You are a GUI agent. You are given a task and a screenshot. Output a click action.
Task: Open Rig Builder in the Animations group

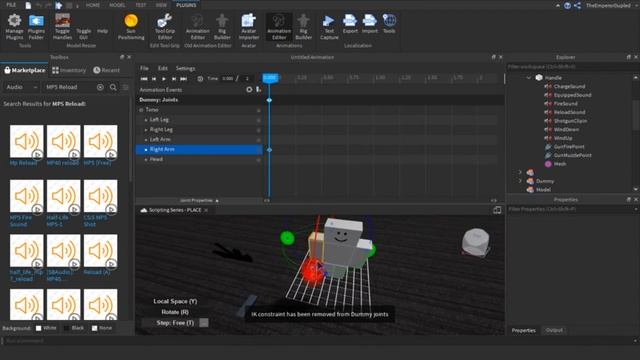[x=303, y=27]
